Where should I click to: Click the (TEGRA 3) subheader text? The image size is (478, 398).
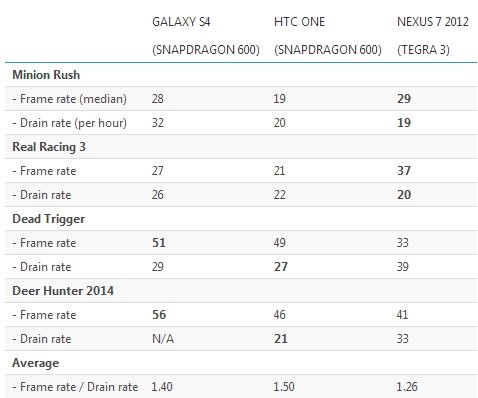[423, 50]
